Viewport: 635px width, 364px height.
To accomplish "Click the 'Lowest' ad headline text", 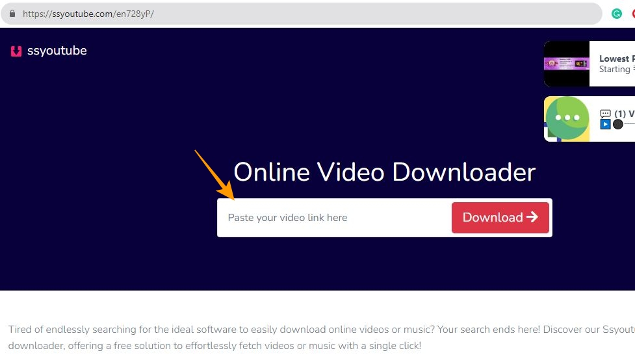I will (617, 58).
